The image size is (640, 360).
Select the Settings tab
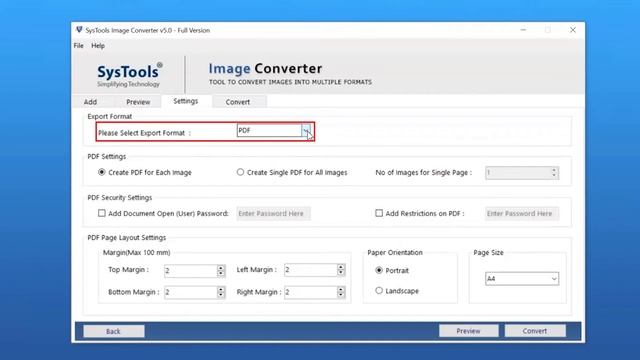coord(186,101)
